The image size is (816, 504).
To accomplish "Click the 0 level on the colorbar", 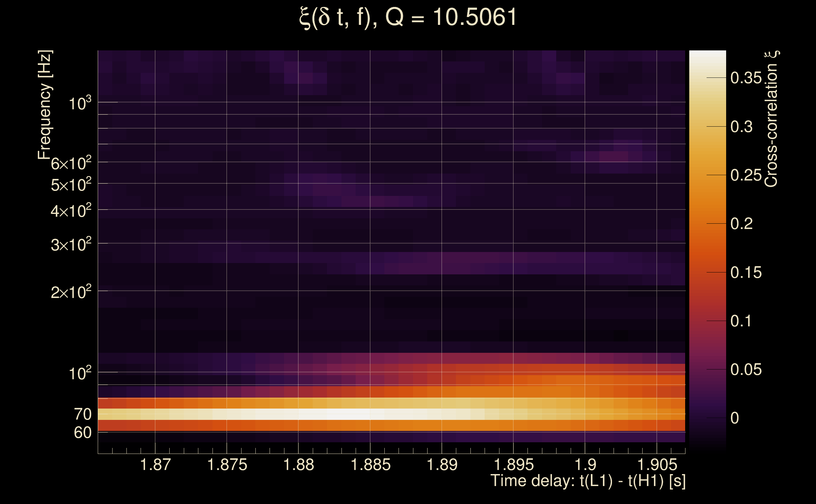I will (735, 418).
